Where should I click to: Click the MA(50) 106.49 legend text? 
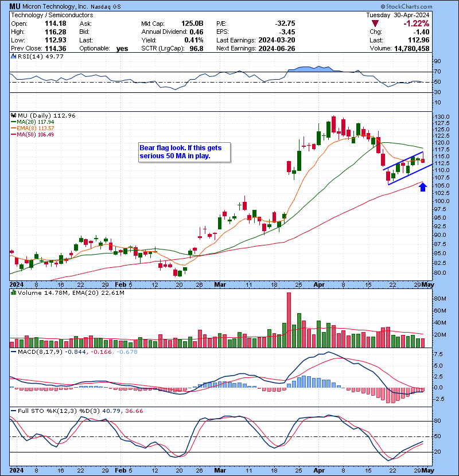tap(35, 134)
